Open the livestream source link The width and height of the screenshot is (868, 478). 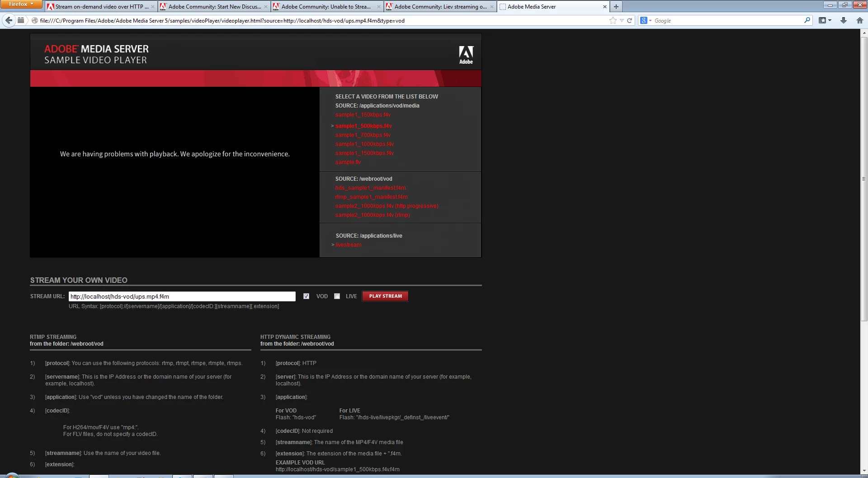click(348, 245)
